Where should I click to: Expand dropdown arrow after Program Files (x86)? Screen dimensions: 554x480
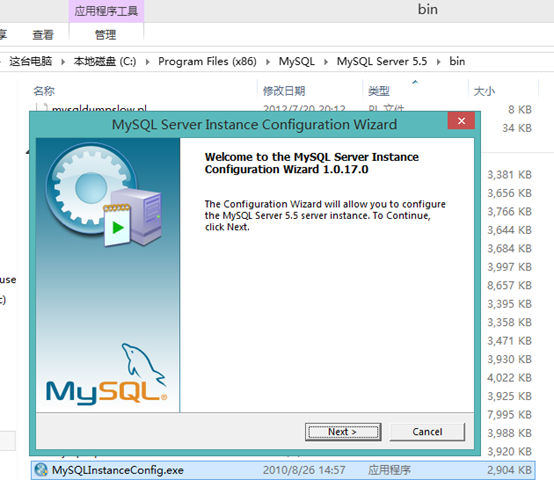tap(268, 62)
